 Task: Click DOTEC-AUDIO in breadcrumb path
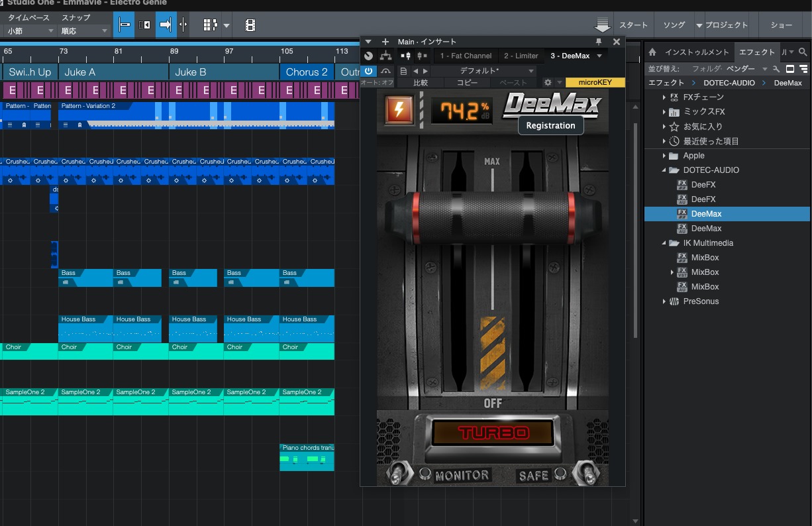729,83
